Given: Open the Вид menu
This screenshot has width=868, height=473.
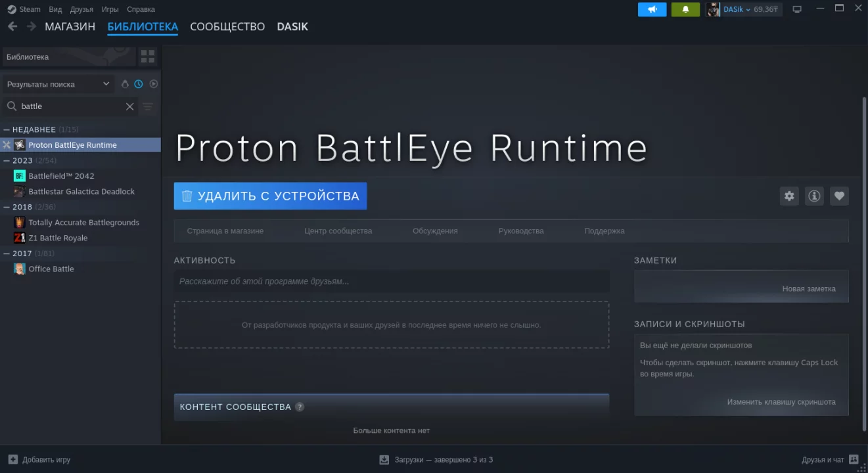Looking at the screenshot, I should pyautogui.click(x=55, y=9).
